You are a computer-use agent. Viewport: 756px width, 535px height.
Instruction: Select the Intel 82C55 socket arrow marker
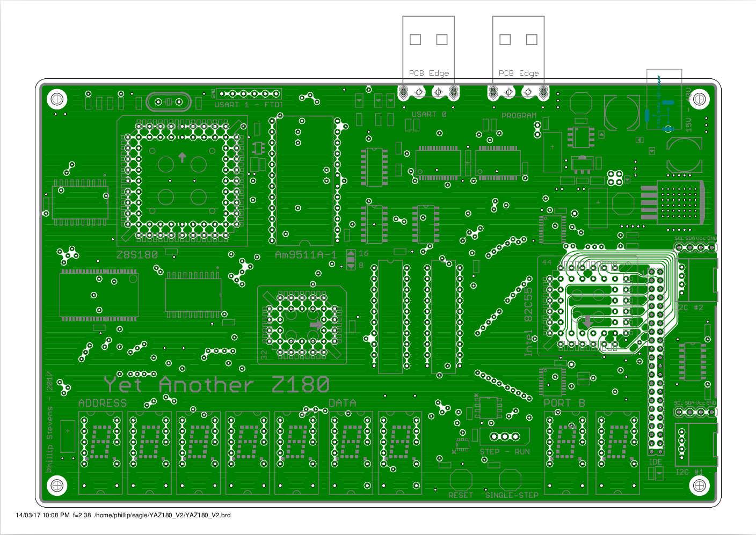(x=587, y=321)
